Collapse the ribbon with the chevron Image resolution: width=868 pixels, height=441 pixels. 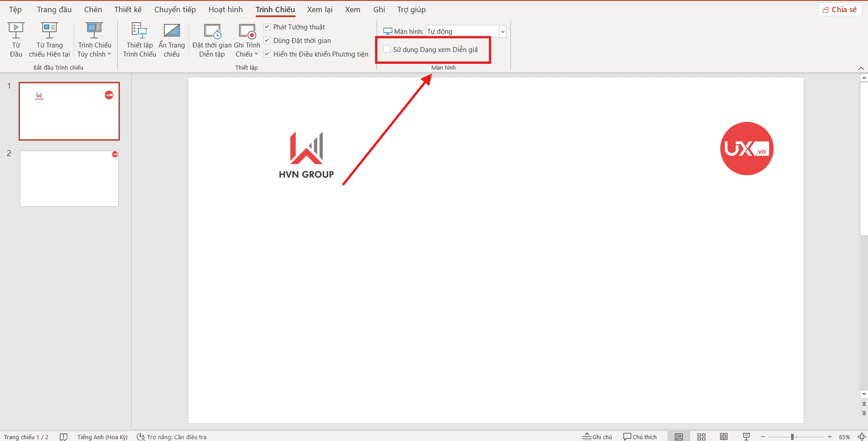point(861,68)
